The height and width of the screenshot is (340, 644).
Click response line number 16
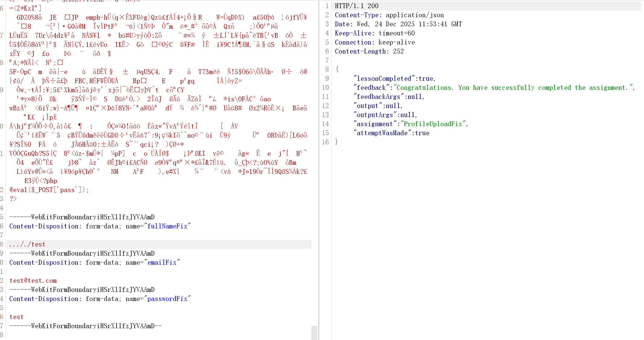click(x=325, y=142)
